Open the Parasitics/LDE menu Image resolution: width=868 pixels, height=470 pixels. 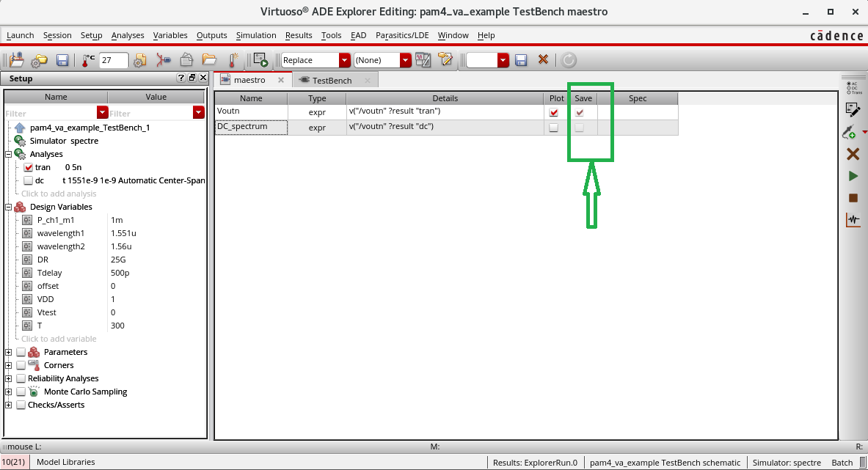[x=402, y=35]
